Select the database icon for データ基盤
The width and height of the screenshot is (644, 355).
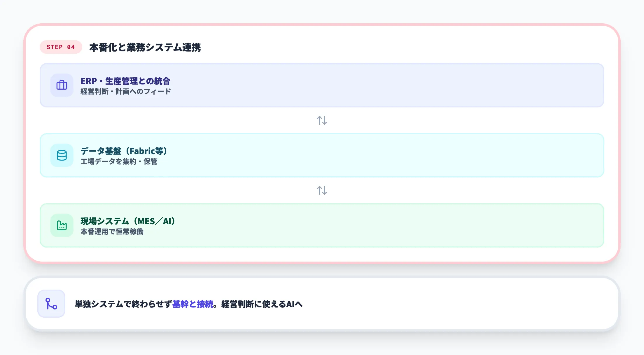coord(62,156)
